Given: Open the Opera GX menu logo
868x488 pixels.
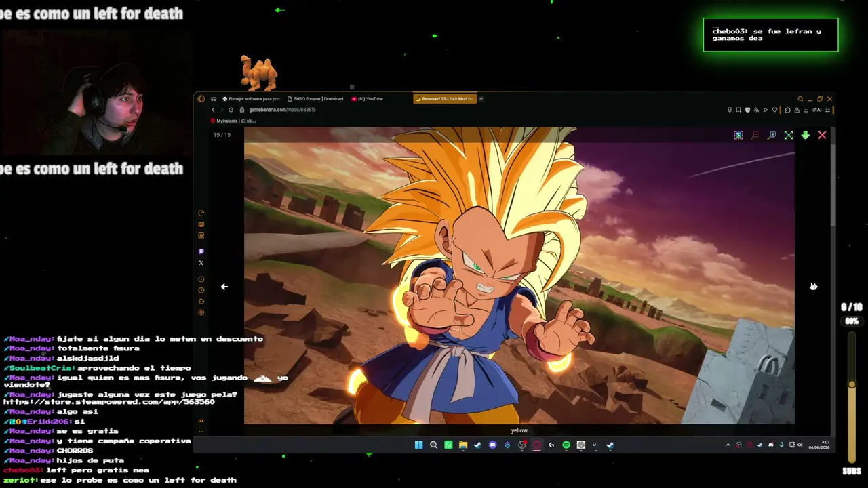Looking at the screenshot, I should 201,99.
